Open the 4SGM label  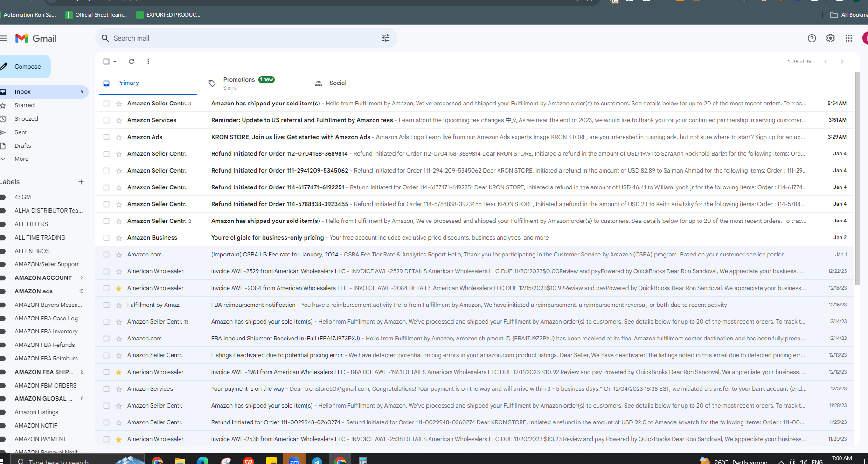(x=23, y=197)
